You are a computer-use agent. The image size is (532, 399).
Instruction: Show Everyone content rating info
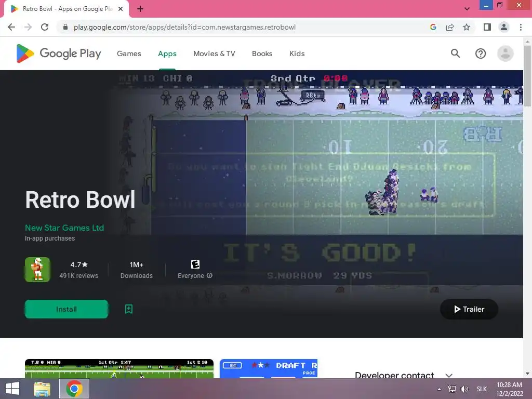[210, 275]
